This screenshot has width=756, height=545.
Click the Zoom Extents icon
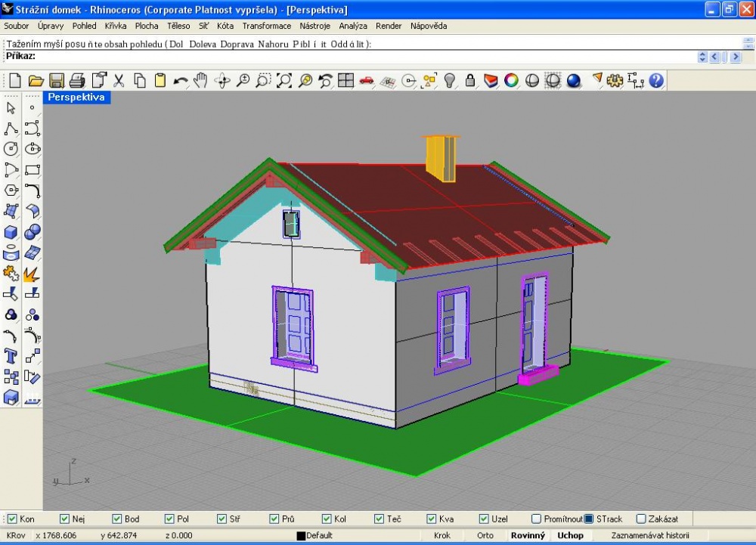[x=284, y=80]
